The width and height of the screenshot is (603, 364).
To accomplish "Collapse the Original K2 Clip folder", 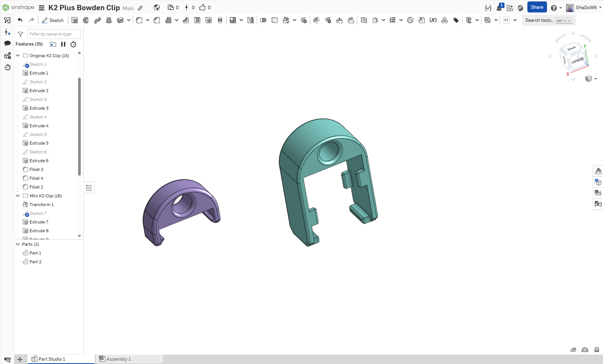I will tap(18, 56).
